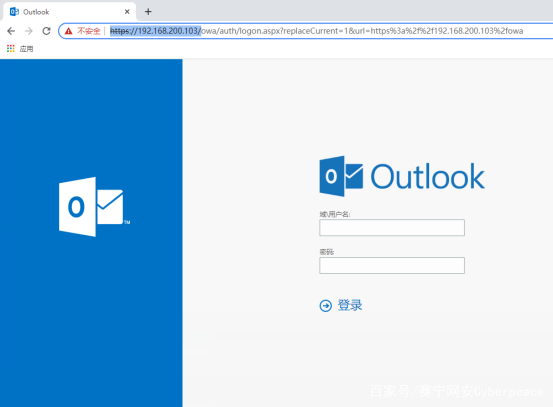The image size is (553, 407).
Task: Click the 不安全 security label
Action: pyautogui.click(x=89, y=31)
